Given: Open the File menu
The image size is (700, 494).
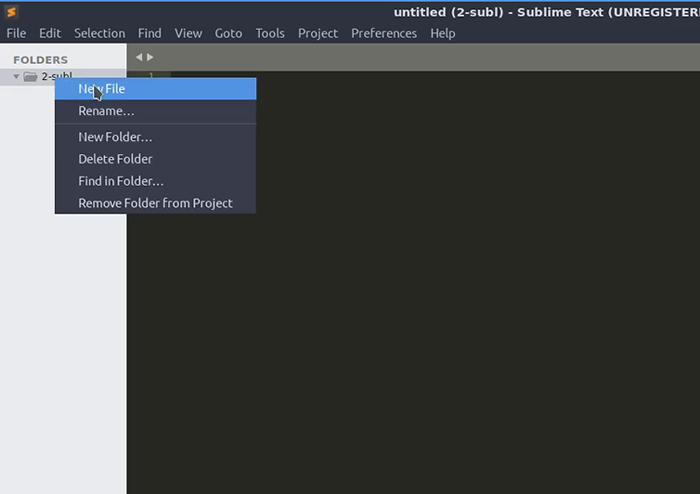Looking at the screenshot, I should tap(16, 33).
